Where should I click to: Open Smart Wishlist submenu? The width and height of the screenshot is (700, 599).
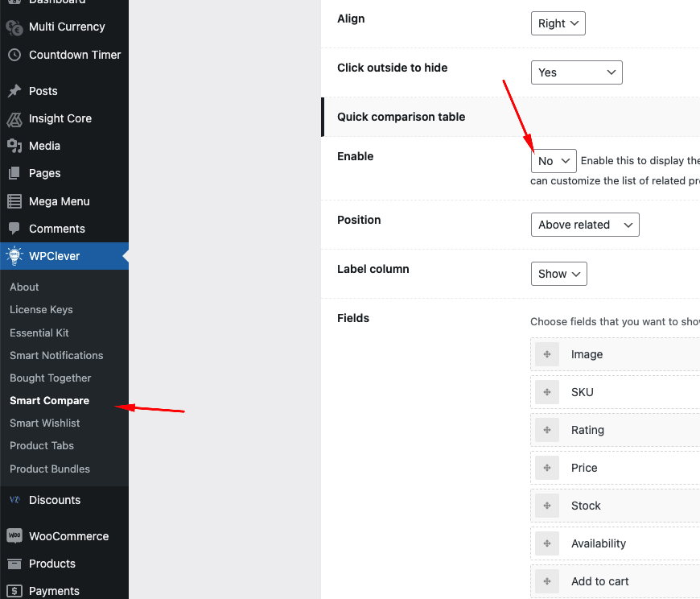tap(44, 423)
